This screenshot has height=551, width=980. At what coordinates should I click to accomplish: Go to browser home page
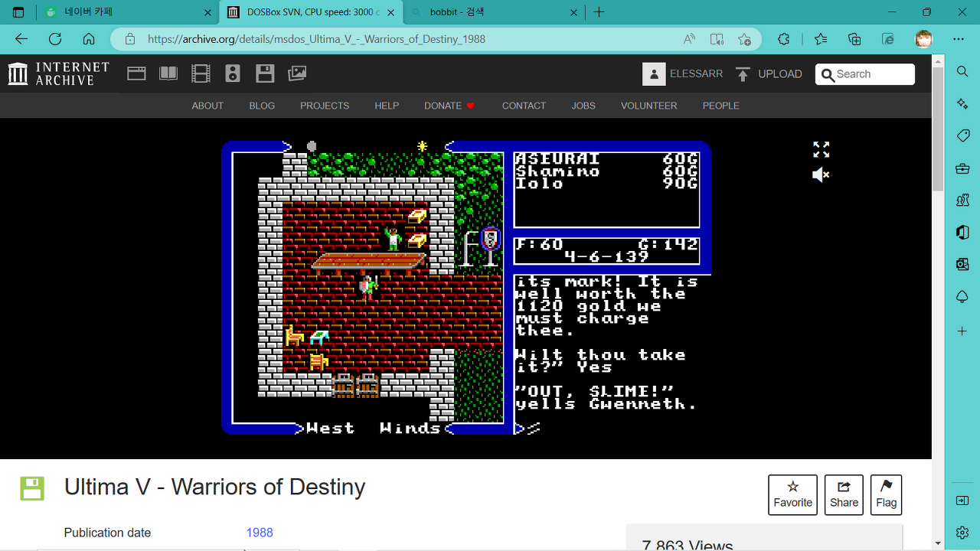coord(89,39)
